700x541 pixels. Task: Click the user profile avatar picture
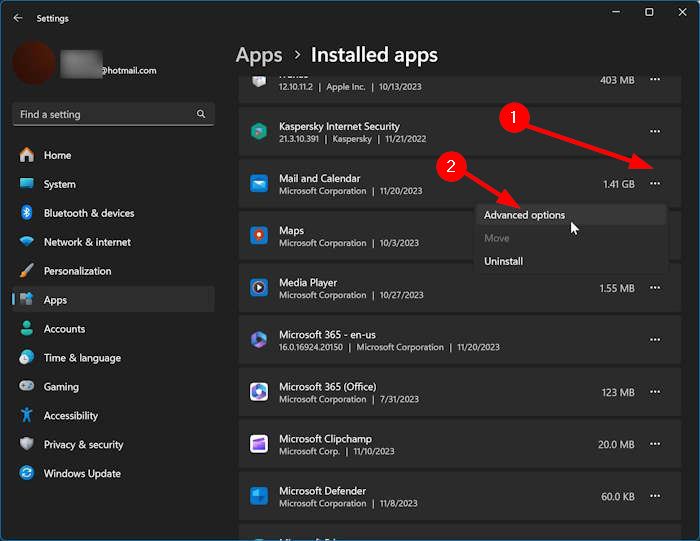point(34,63)
